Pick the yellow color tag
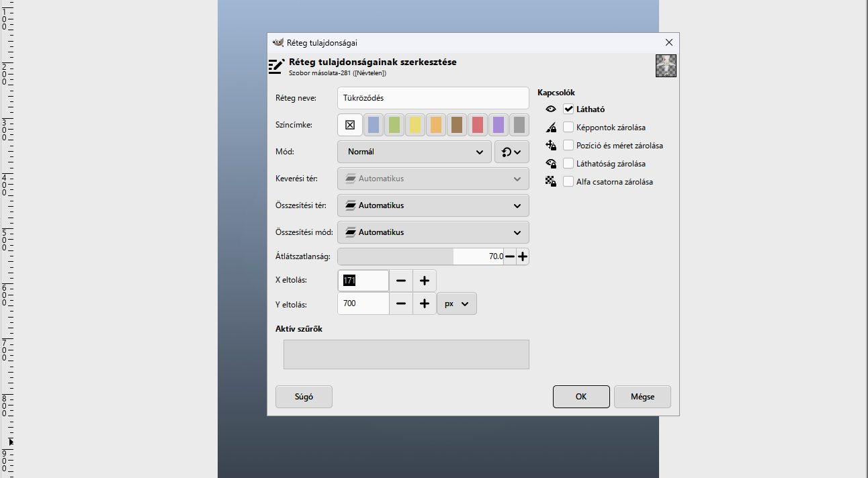 coord(415,125)
